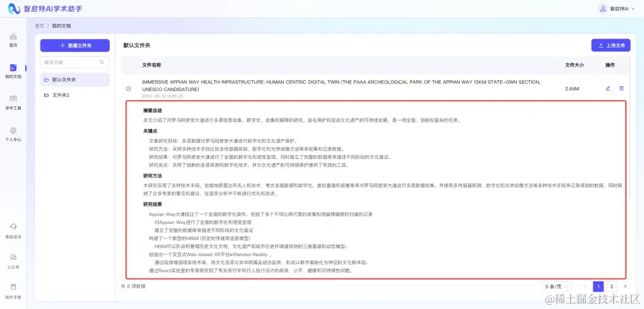Screen dimensions: 644x309
Task: Go to the next page with the arrow
Action: (625, 286)
